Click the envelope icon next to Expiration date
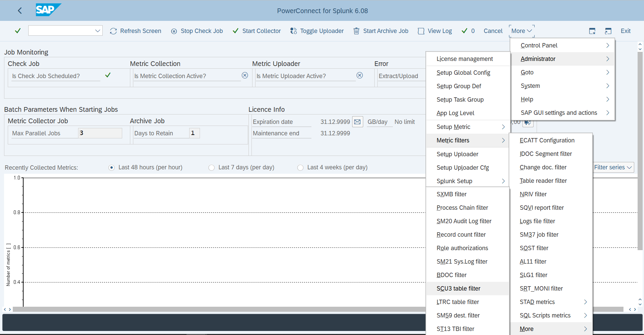Viewport: 644px width, 335px height. [x=357, y=122]
